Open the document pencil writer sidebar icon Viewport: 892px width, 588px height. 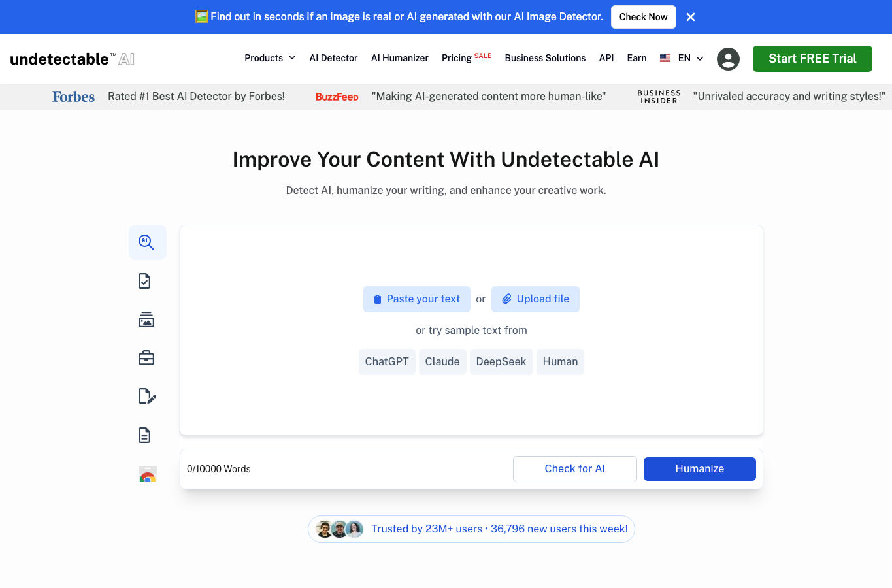[147, 397]
